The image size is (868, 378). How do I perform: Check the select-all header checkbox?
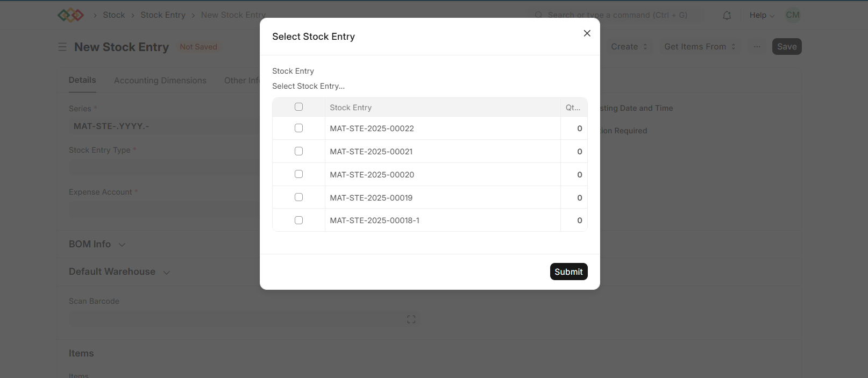298,107
